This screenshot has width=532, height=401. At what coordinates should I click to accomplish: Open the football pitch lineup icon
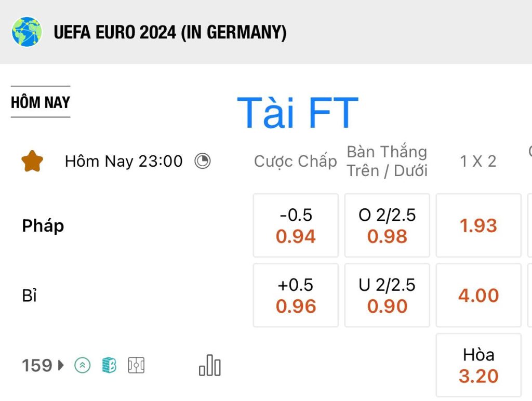click(x=136, y=365)
